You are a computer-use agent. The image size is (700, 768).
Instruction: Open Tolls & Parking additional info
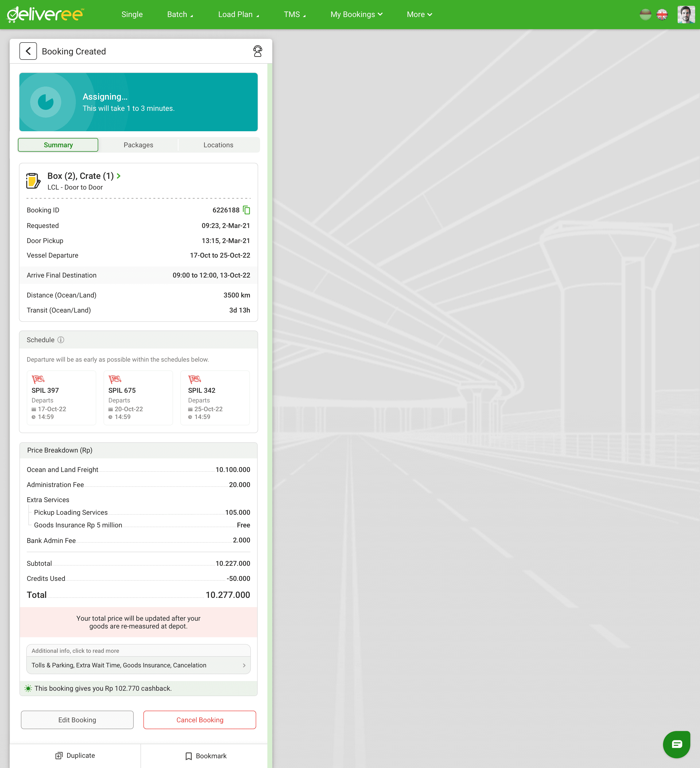[138, 665]
